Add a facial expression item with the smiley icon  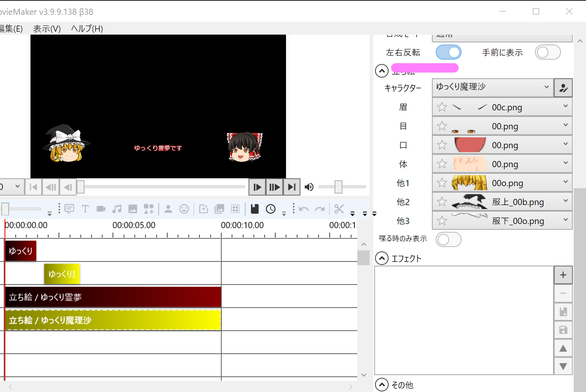point(184,209)
